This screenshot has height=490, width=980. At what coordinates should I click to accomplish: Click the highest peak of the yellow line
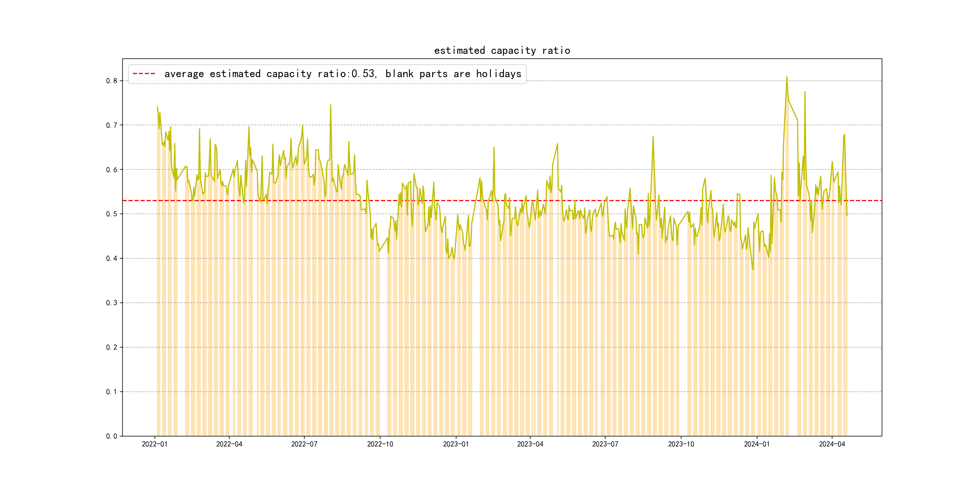click(786, 77)
